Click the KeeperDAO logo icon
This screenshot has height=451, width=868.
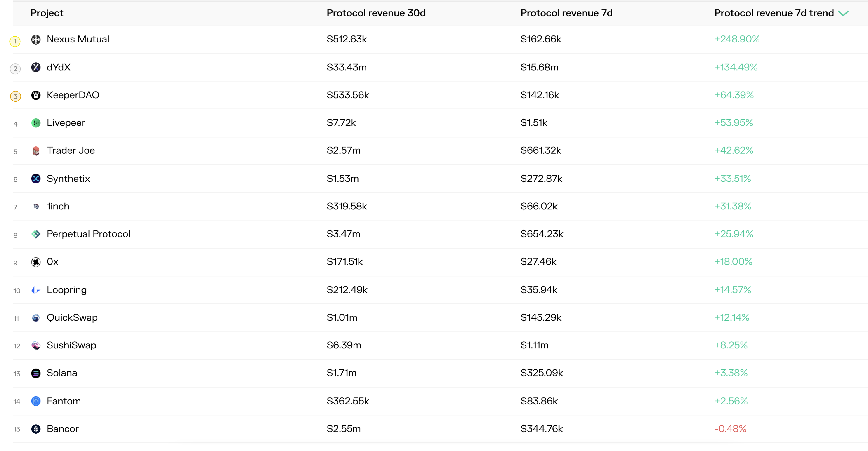pyautogui.click(x=36, y=95)
